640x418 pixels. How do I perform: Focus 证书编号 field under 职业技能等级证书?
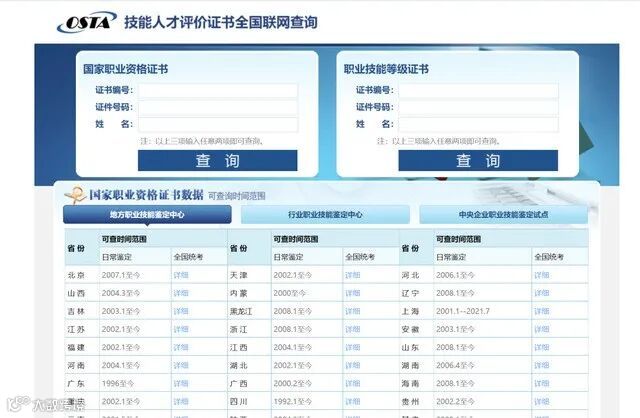478,91
